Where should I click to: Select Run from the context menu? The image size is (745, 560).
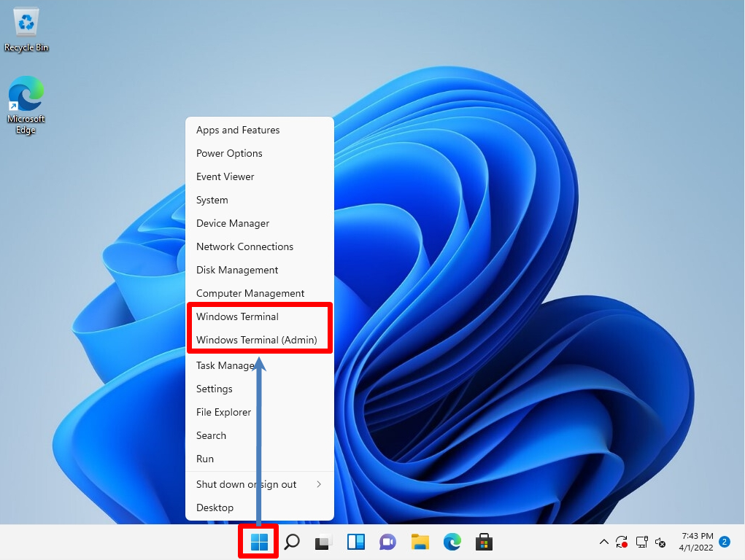[x=260, y=459]
